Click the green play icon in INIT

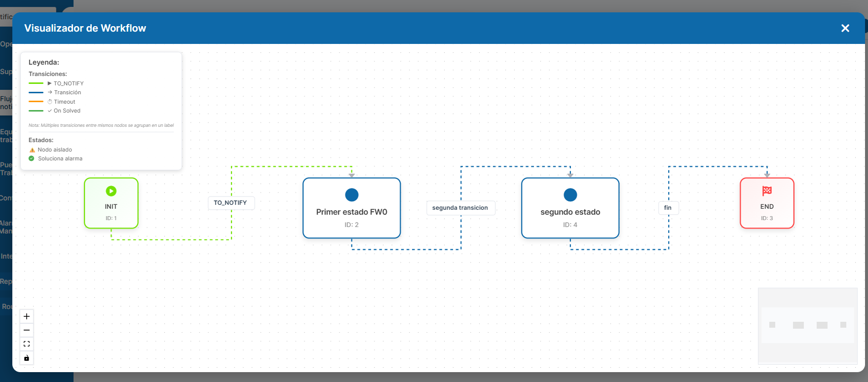111,191
